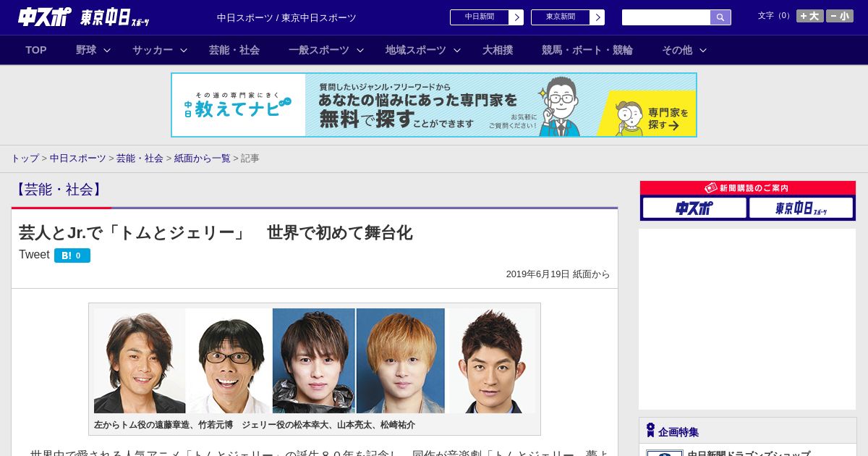Go to 芸能・社会 breadcrumb link

tap(140, 158)
